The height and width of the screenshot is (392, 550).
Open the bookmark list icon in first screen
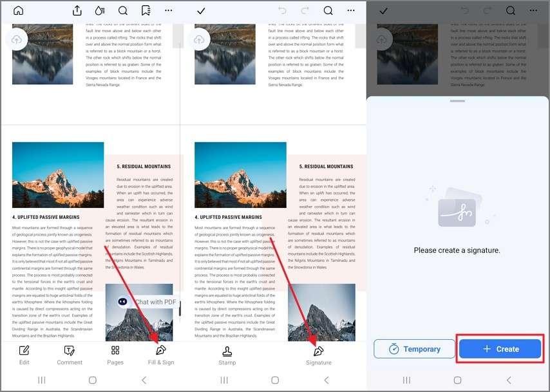click(x=146, y=10)
